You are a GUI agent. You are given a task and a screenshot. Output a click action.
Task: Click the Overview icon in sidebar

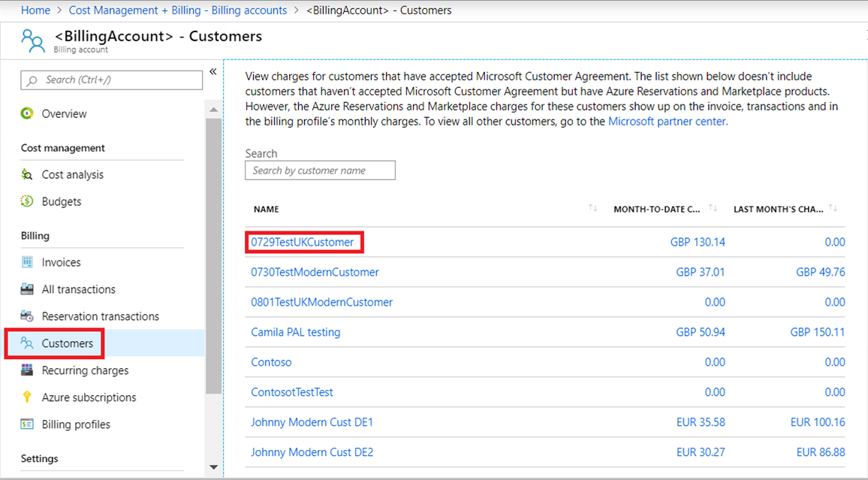28,113
